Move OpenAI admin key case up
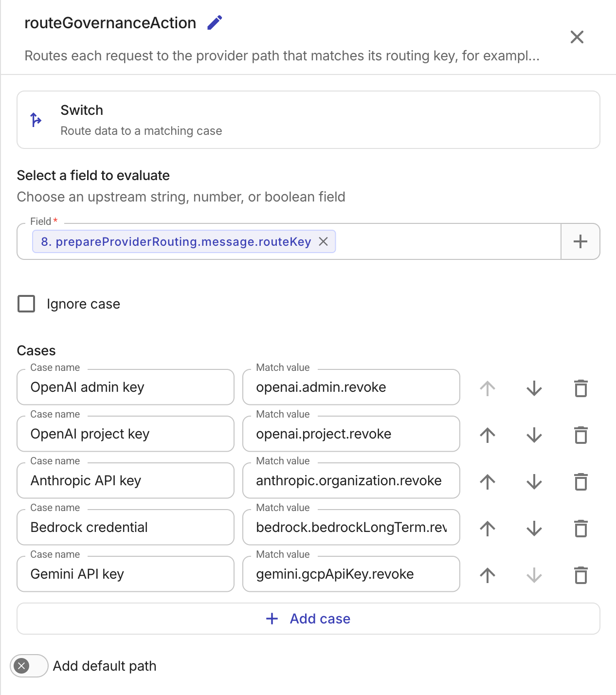The width and height of the screenshot is (616, 695). pyautogui.click(x=487, y=388)
